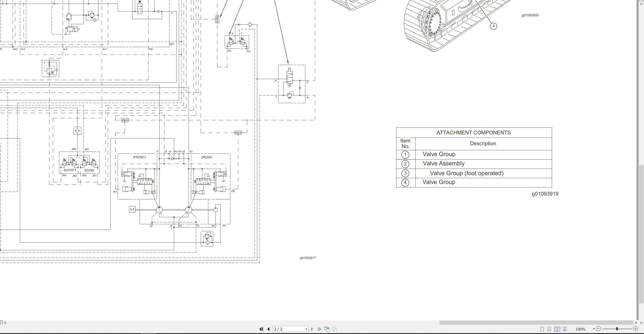Jump to the last page
Screen dimensions: 644x334
pos(319,329)
